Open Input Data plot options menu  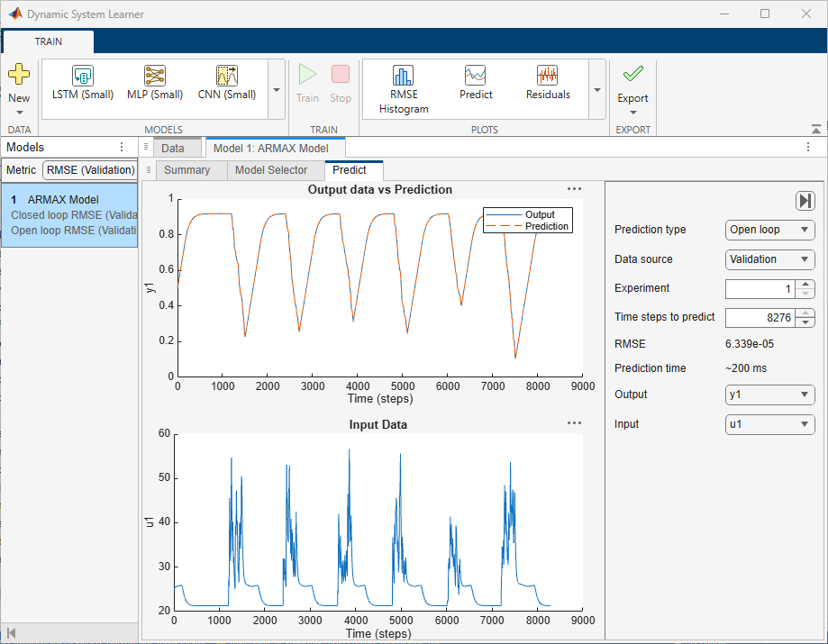tap(574, 423)
